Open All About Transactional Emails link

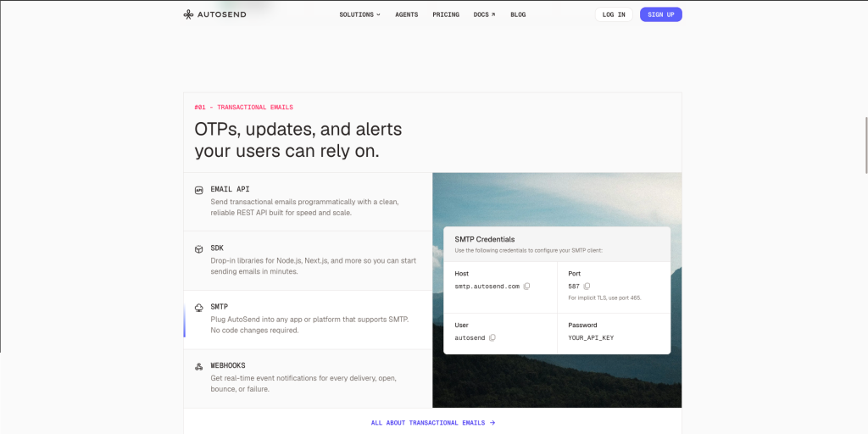pos(433,423)
